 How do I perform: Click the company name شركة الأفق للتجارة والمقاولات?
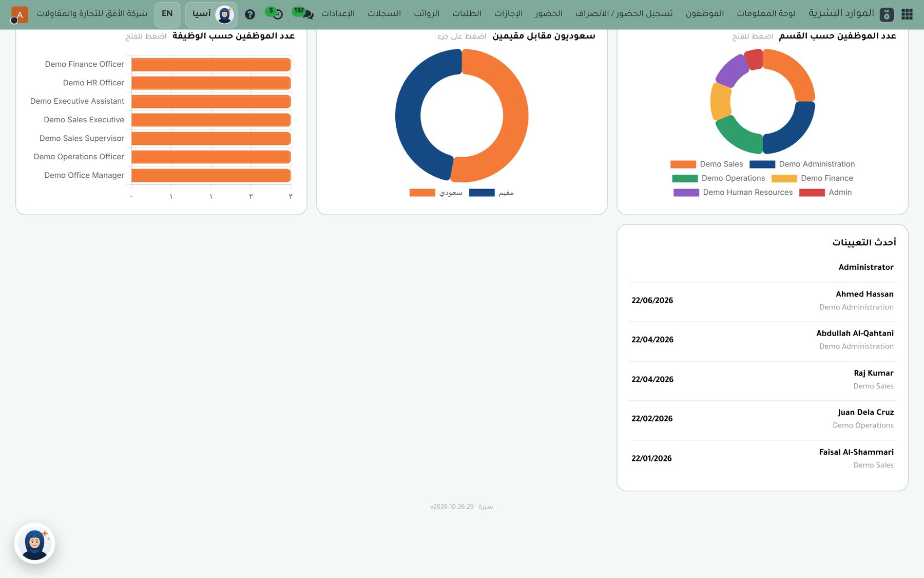point(92,13)
